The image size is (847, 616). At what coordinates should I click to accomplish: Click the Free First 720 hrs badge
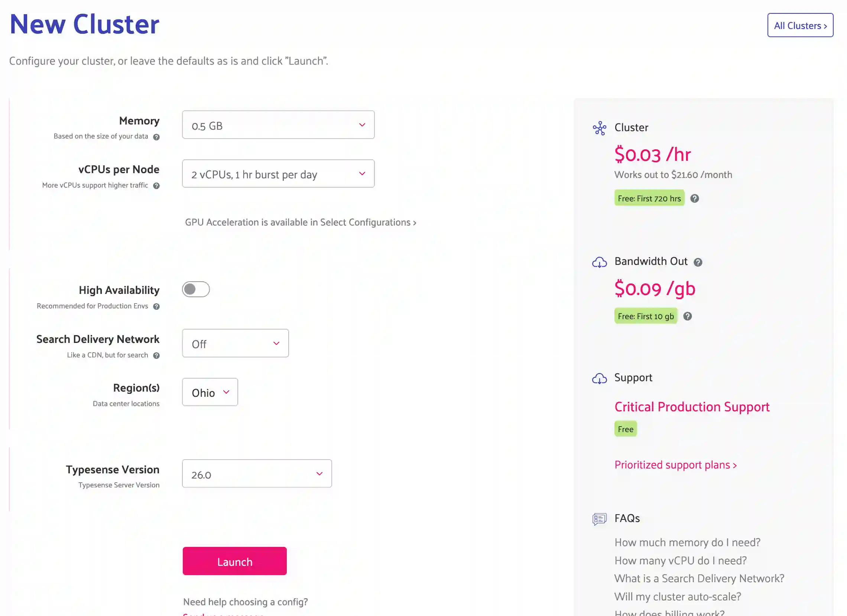(649, 198)
